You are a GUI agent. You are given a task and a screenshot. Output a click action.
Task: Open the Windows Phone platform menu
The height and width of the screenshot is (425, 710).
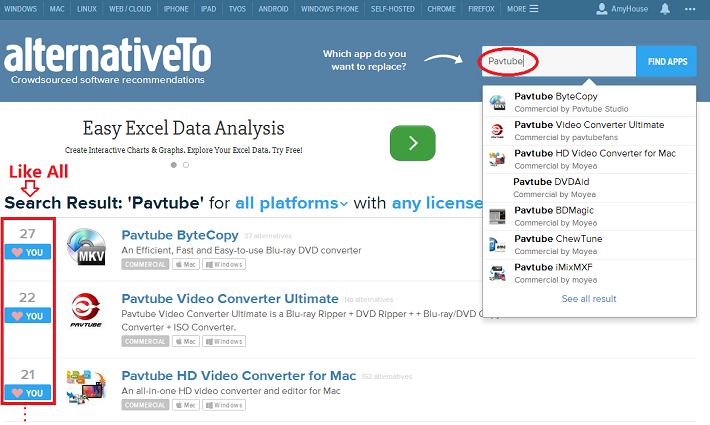[330, 9]
